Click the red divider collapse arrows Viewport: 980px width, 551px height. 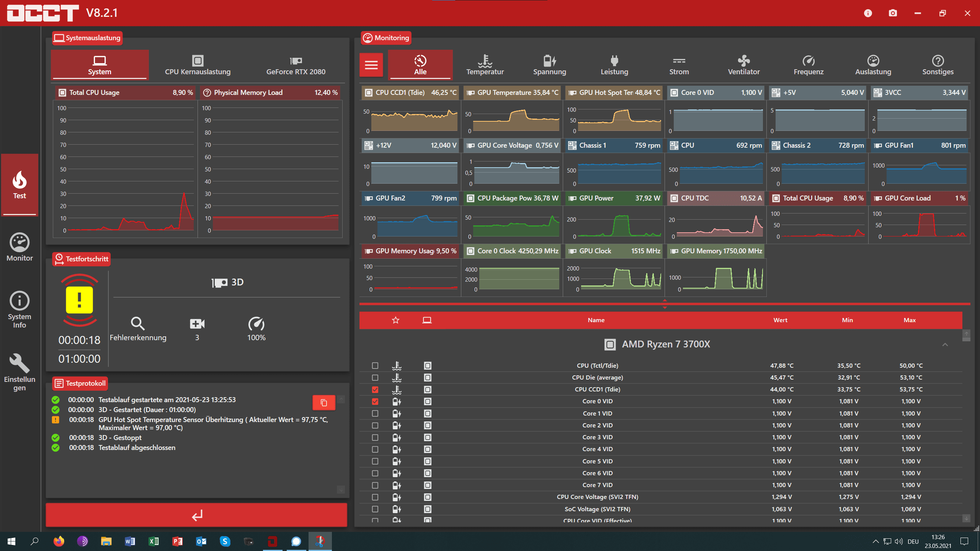[665, 304]
